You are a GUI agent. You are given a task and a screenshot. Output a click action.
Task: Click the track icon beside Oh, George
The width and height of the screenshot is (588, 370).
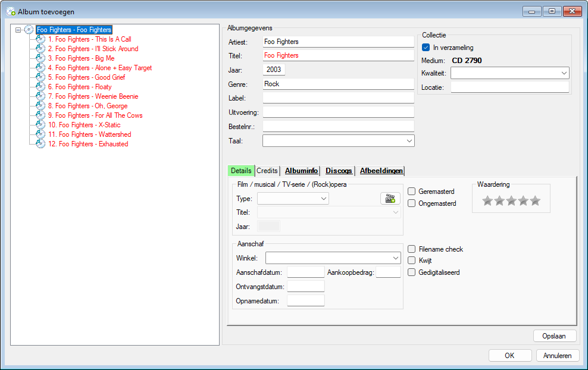tap(40, 106)
